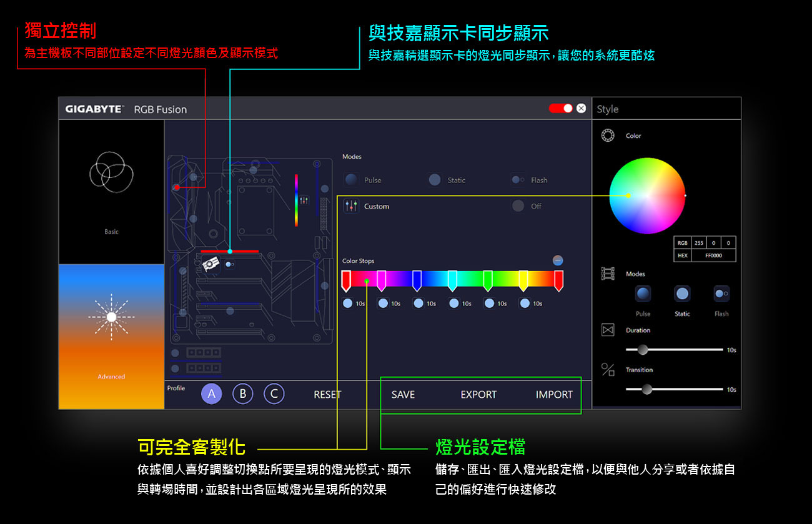Select the cyan color stop marker
Image resolution: width=812 pixels, height=524 pixels.
[x=452, y=280]
